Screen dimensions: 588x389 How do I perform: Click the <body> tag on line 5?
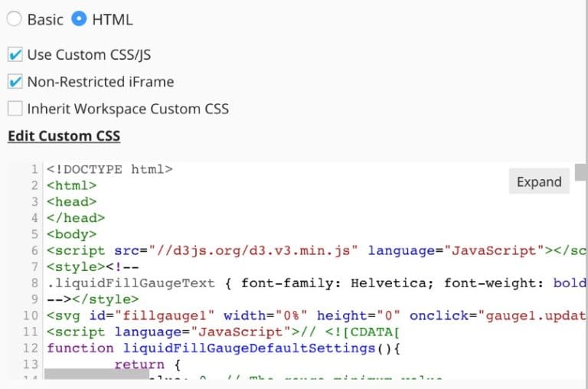(x=72, y=234)
